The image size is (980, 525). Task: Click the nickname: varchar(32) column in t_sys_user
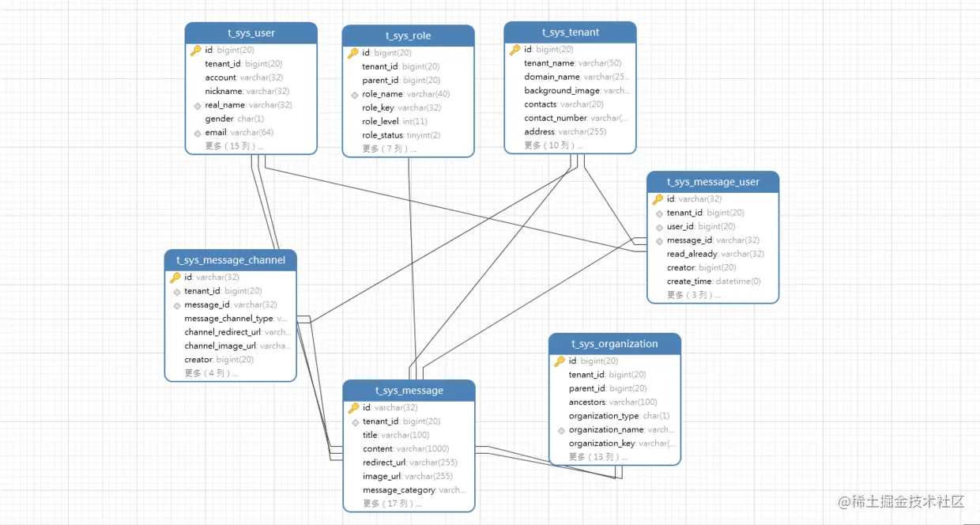coord(247,92)
